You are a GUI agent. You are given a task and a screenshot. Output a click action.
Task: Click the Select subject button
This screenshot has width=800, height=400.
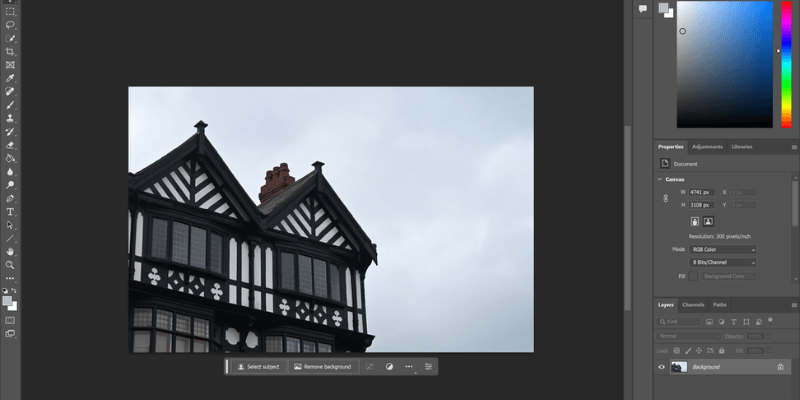(258, 367)
